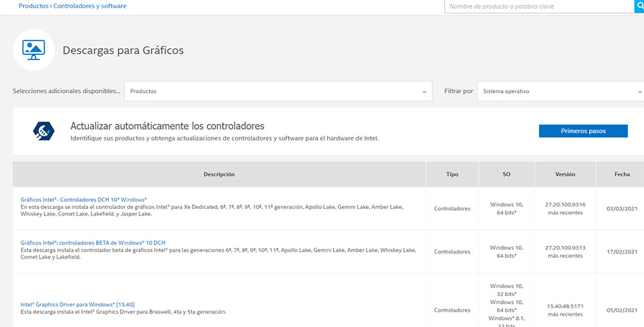Open the Productos breadcrumb link

(x=33, y=6)
